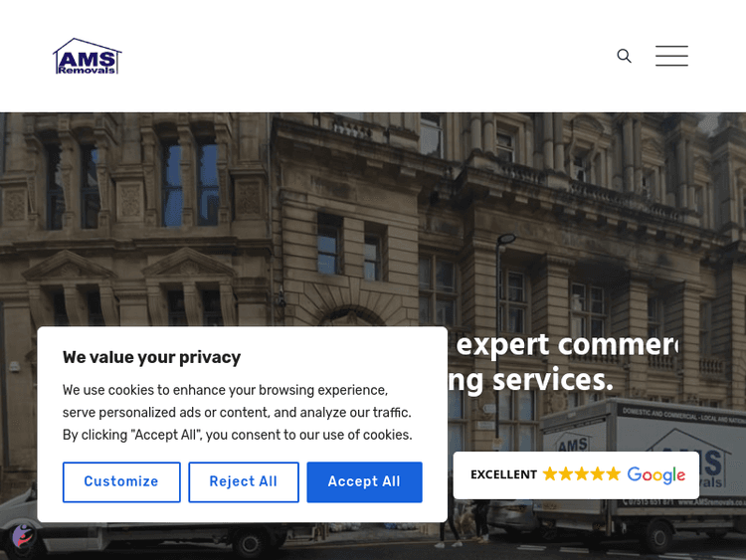Click the 'expert commercial' hero heading
This screenshot has height=560, width=746.
point(567,344)
